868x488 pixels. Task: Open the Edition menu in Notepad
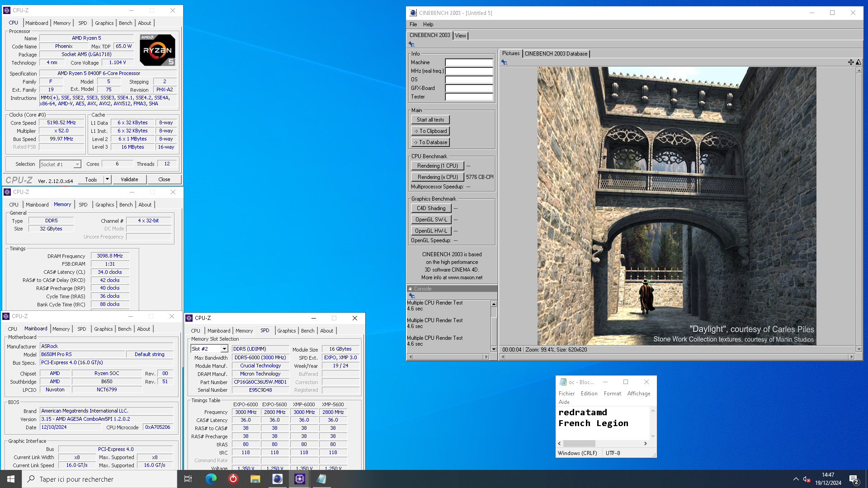(589, 394)
